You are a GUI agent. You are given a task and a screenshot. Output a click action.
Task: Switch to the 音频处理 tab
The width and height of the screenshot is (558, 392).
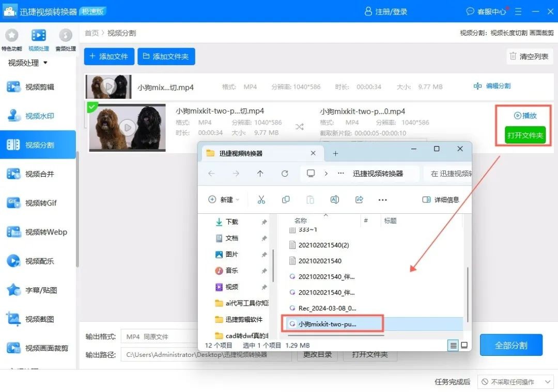tap(66, 40)
